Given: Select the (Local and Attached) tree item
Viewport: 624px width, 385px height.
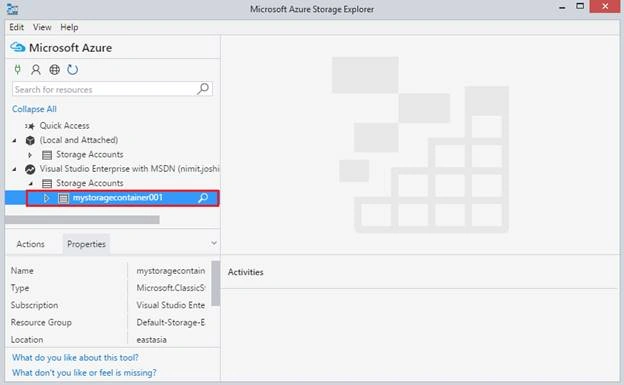Looking at the screenshot, I should [79, 140].
